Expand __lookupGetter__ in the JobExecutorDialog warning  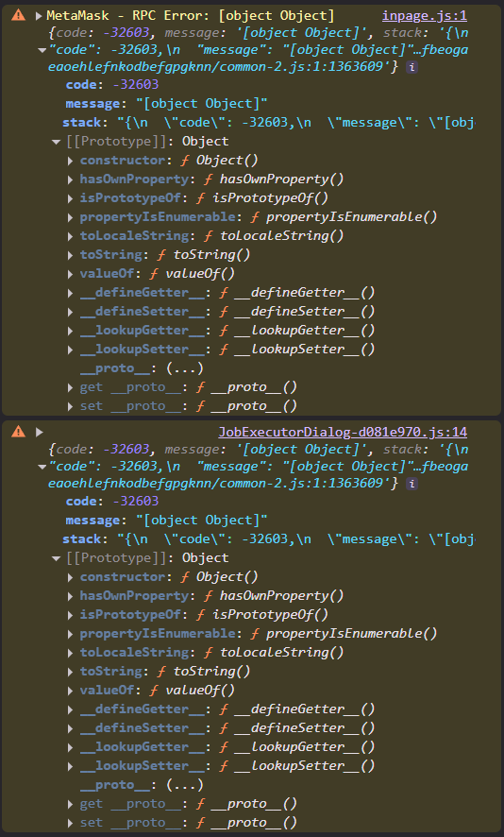click(x=71, y=747)
